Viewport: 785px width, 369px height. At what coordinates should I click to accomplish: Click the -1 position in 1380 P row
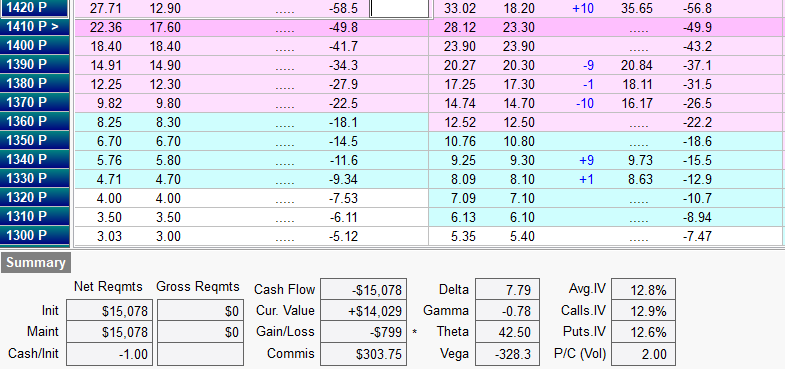click(x=588, y=85)
